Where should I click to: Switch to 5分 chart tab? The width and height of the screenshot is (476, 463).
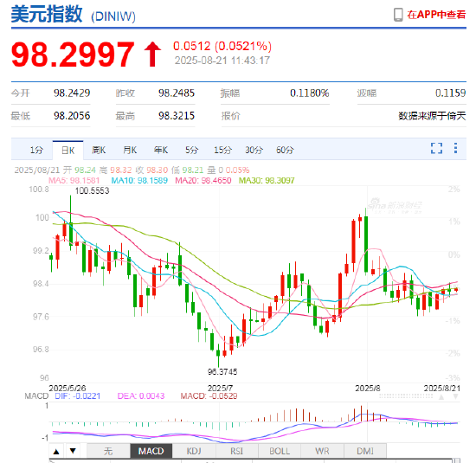(x=192, y=150)
